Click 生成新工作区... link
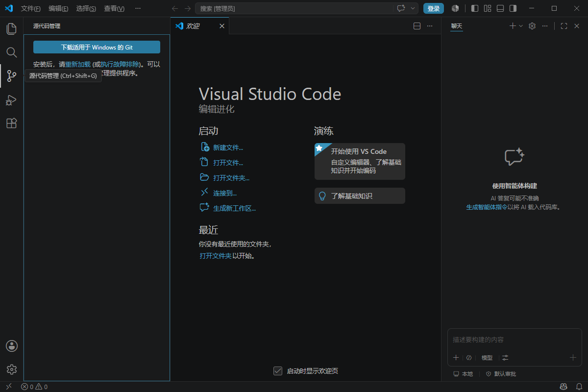 coord(228,208)
